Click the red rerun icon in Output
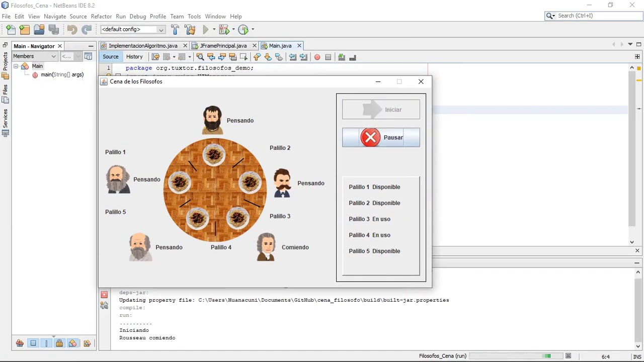 coord(104,295)
